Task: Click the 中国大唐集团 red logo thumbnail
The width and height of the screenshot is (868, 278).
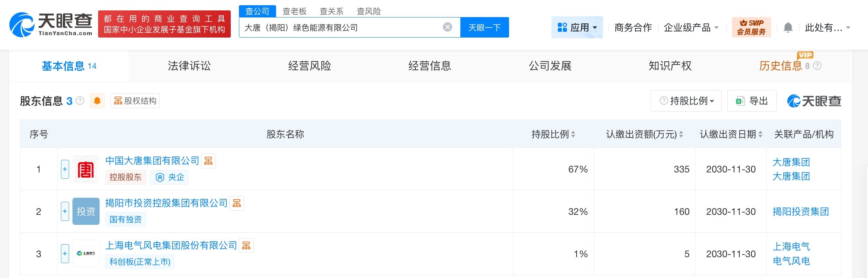Action: coord(86,169)
